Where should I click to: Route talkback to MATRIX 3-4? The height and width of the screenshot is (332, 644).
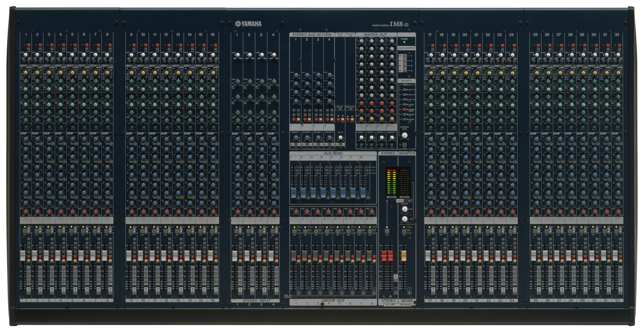pyautogui.click(x=404, y=119)
